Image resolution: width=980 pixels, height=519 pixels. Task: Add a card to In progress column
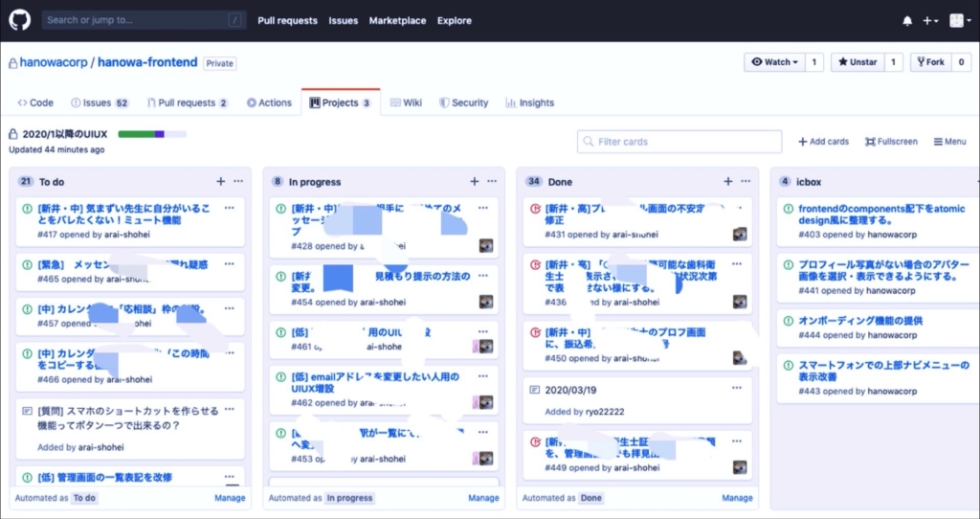coord(475,181)
